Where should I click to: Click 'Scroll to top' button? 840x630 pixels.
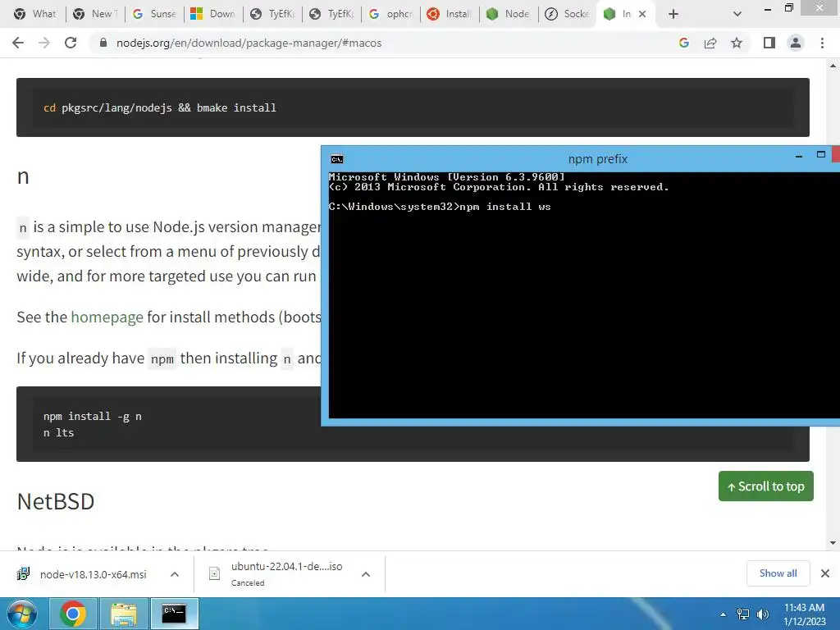pos(766,486)
